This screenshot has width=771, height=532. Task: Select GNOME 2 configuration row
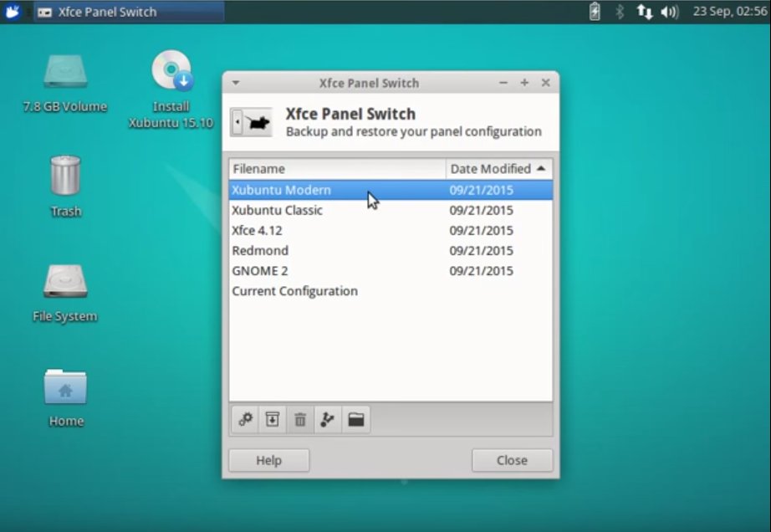point(391,270)
